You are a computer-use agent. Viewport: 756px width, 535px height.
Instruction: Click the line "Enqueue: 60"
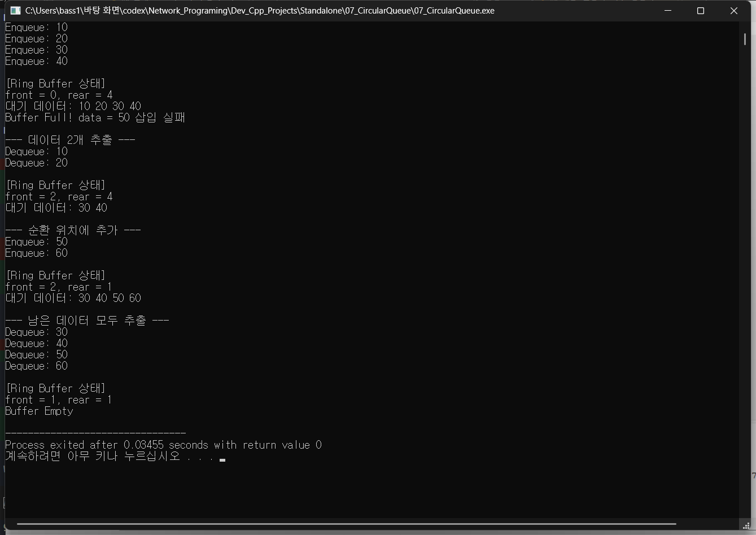pyautogui.click(x=36, y=253)
